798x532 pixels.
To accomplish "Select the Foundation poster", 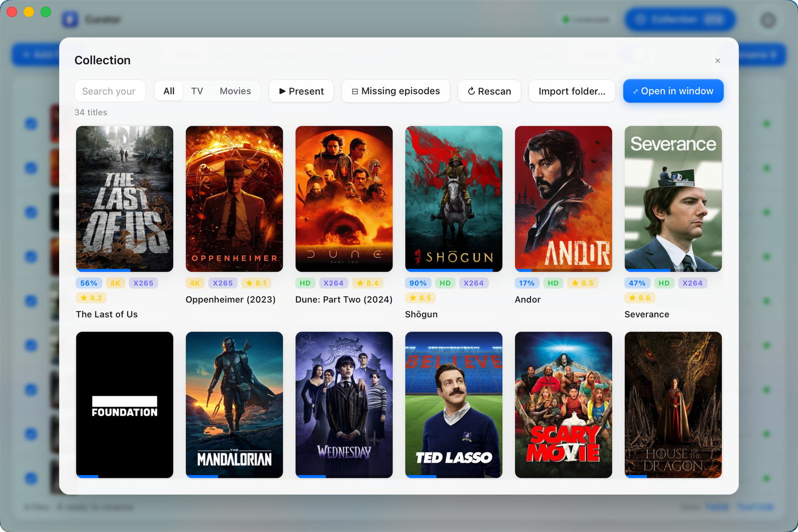I will [x=125, y=405].
